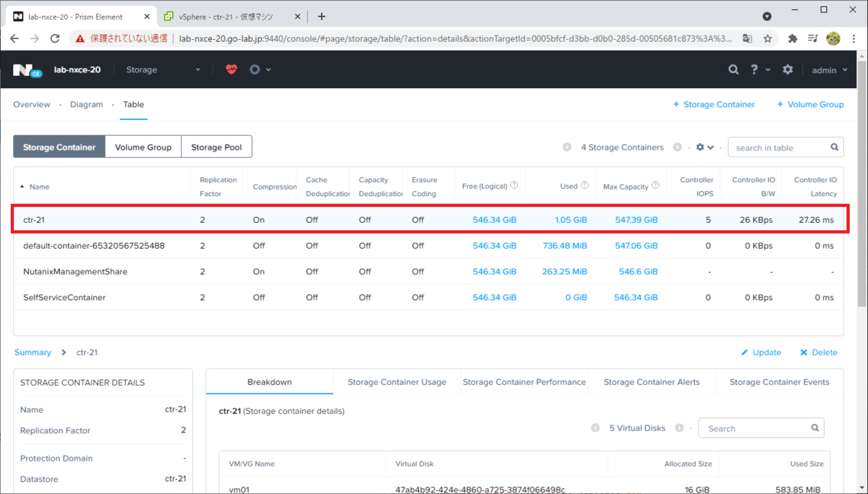This screenshot has height=494, width=868.
Task: Open Chrome three-dot menu
Action: (x=854, y=39)
